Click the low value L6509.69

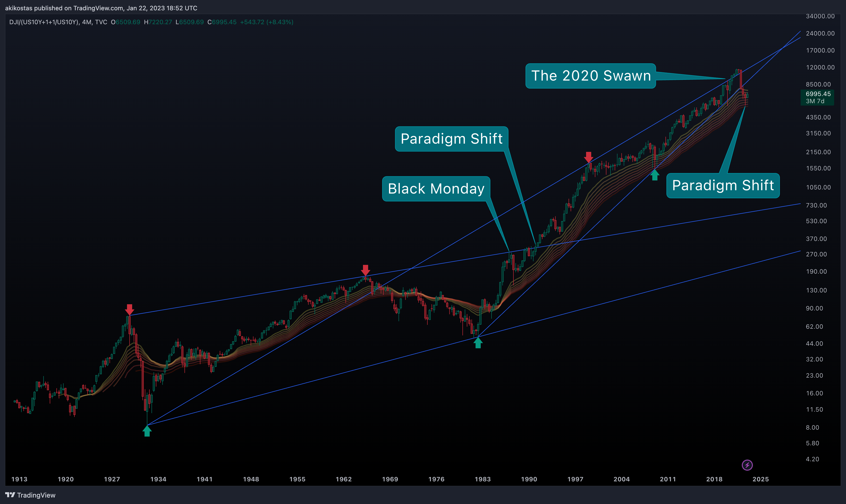coord(190,22)
